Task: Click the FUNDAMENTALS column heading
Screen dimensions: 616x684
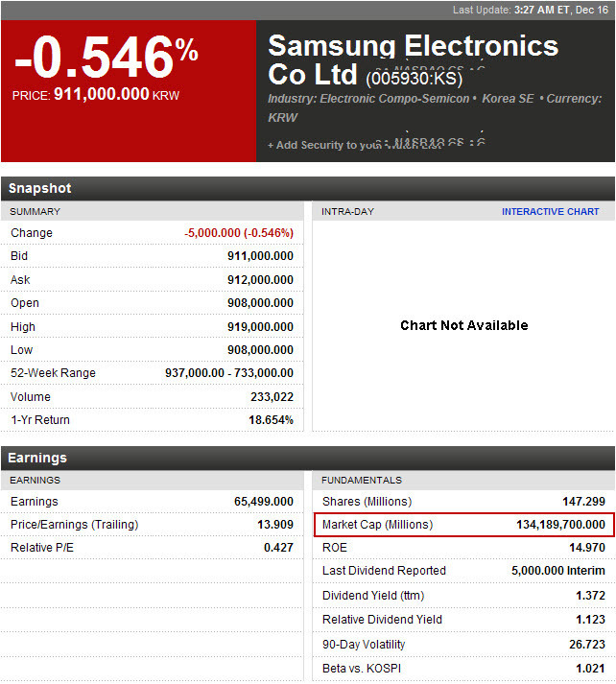Action: 362,481
